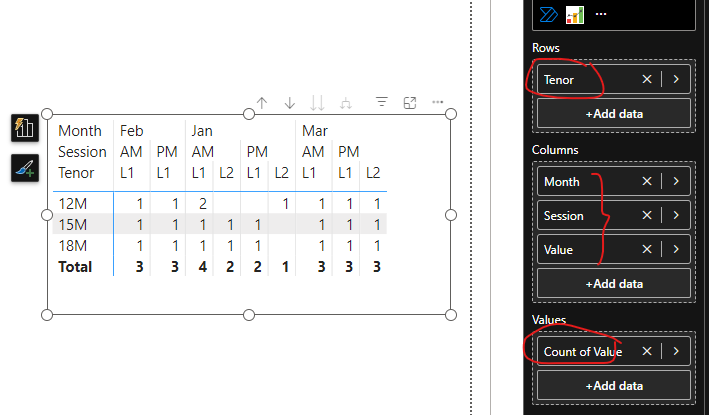Viewport: 709px width, 415px height.
Task: Expand all down one level icon
Action: click(x=345, y=104)
